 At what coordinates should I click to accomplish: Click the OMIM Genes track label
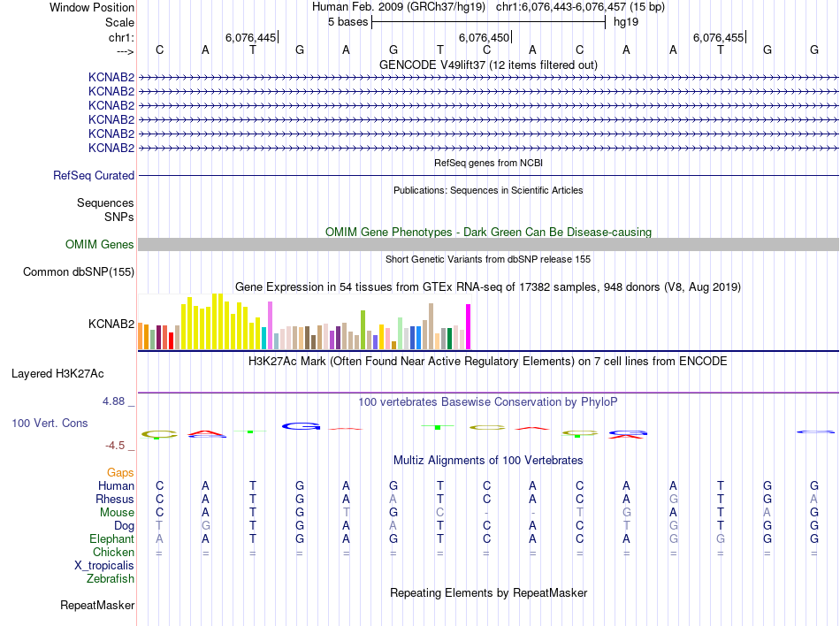click(99, 245)
